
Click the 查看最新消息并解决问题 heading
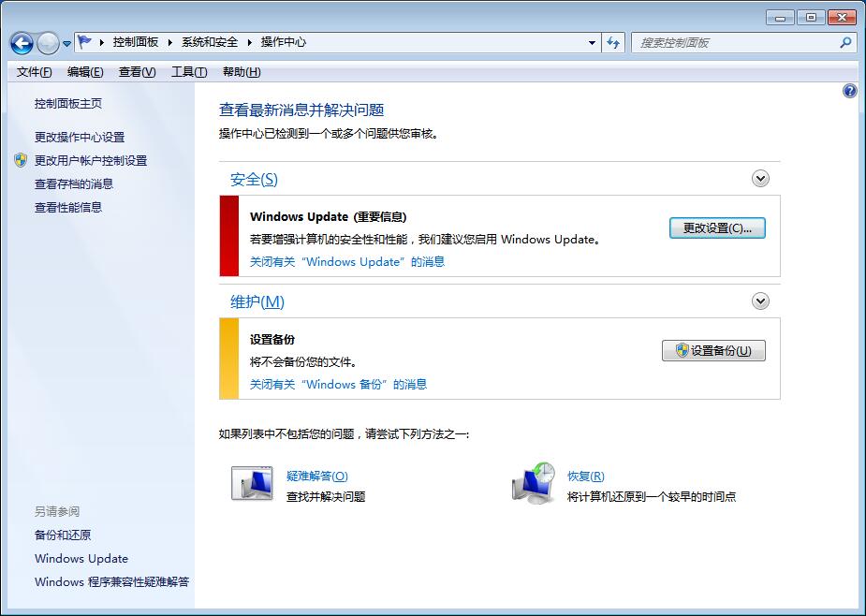(x=301, y=110)
